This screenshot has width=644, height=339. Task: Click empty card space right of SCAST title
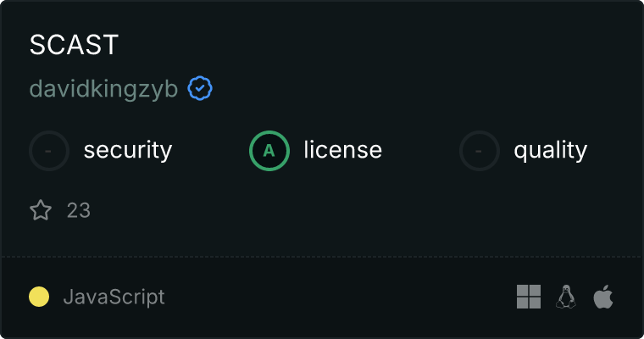tap(369, 44)
